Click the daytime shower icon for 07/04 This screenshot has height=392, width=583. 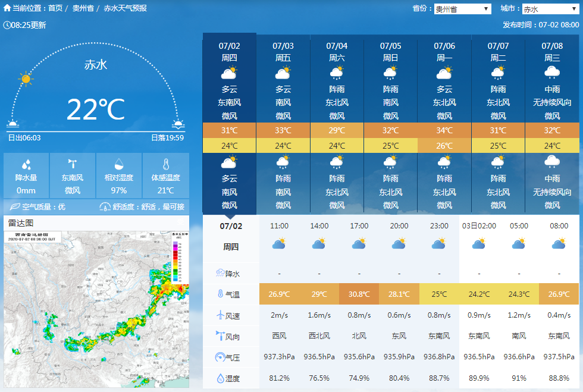[x=337, y=73]
